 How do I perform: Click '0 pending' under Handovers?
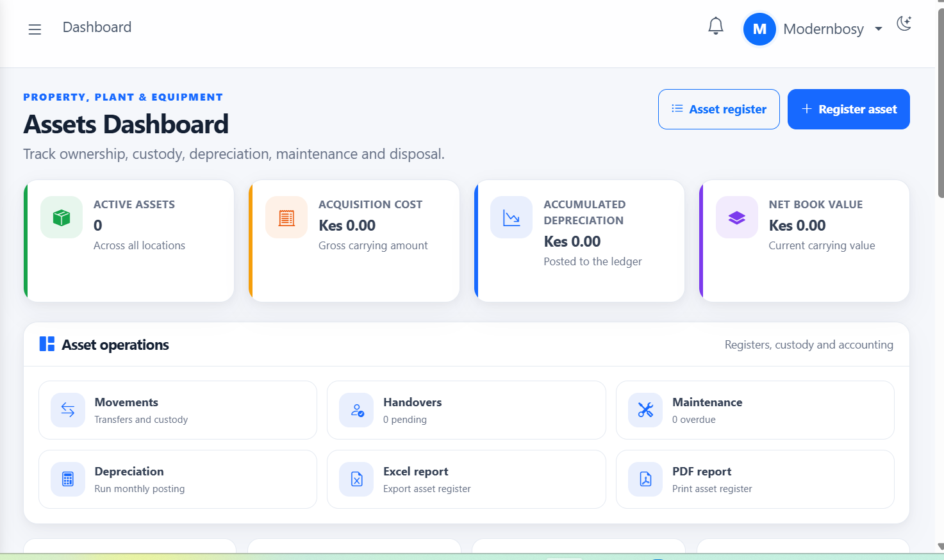click(405, 420)
